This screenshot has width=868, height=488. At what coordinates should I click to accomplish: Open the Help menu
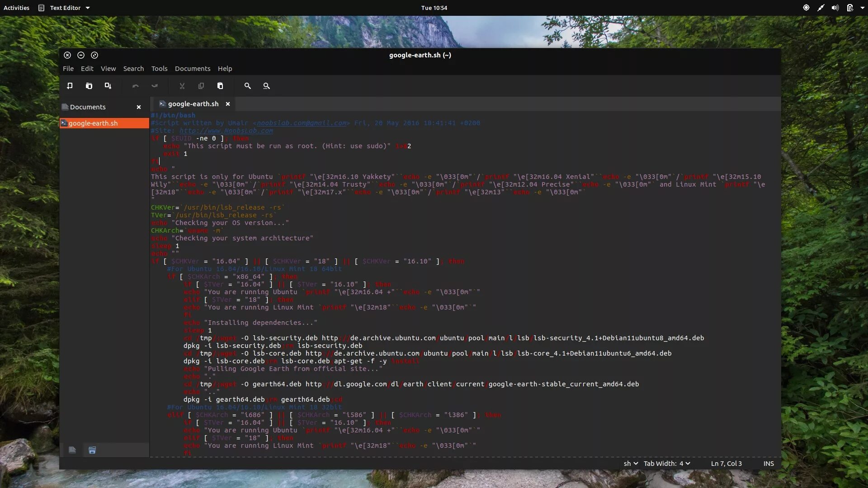[x=225, y=69]
